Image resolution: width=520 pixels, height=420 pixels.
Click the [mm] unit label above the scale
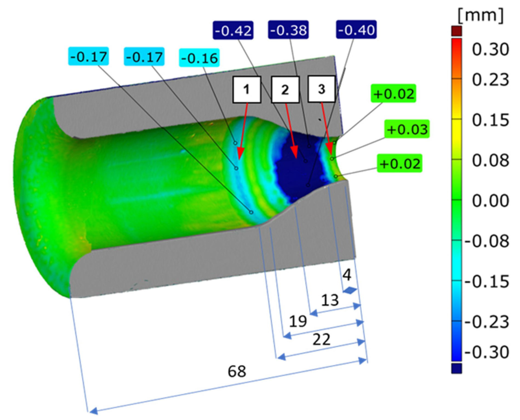(480, 16)
